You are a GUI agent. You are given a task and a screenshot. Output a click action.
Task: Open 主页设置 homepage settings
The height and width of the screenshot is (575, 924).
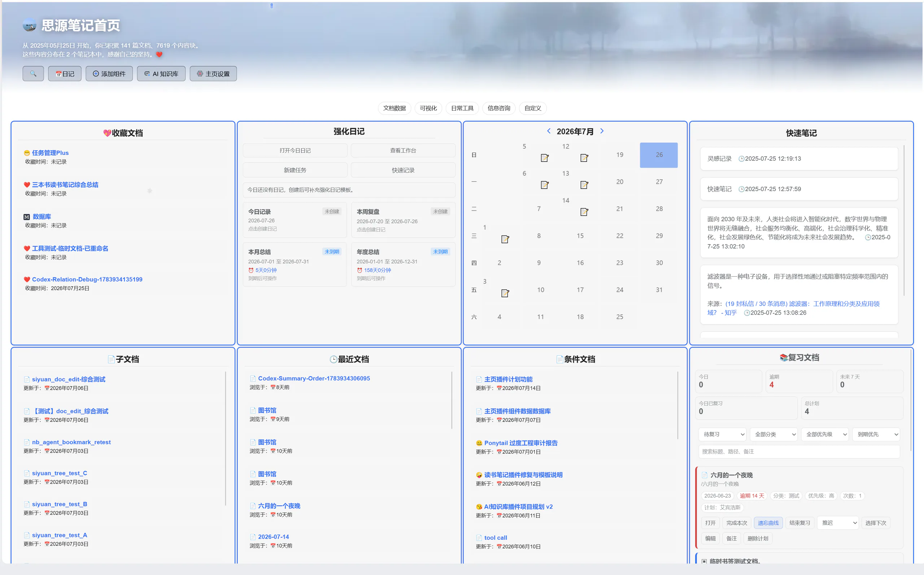[213, 74]
